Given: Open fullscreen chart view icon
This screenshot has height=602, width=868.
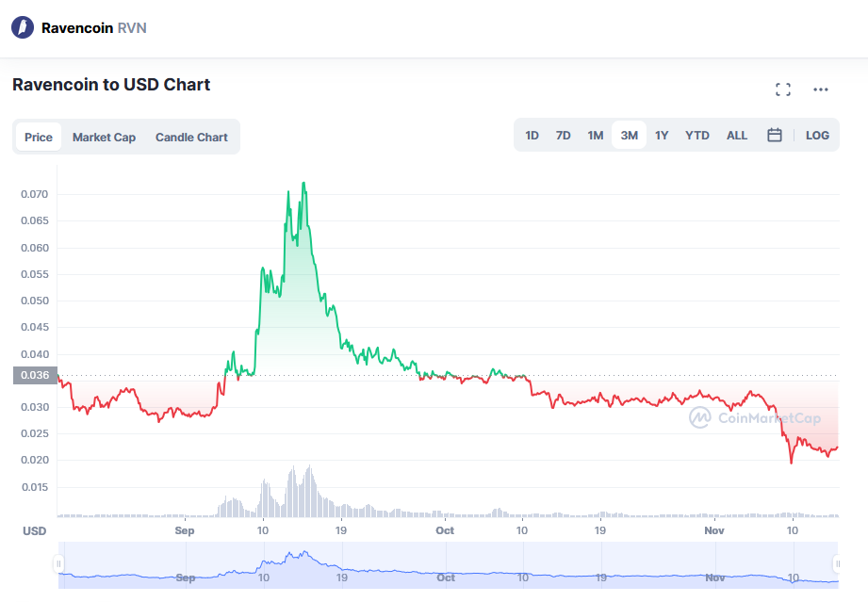Looking at the screenshot, I should tap(783, 89).
